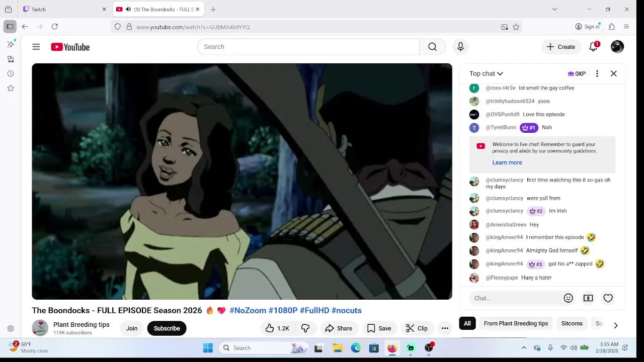Mute the Boondocks tab audio icon
This screenshot has height=362, width=644.
[x=128, y=10]
